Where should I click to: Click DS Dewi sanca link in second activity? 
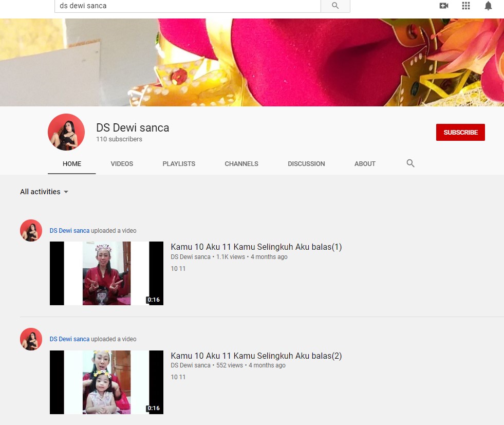[69, 339]
